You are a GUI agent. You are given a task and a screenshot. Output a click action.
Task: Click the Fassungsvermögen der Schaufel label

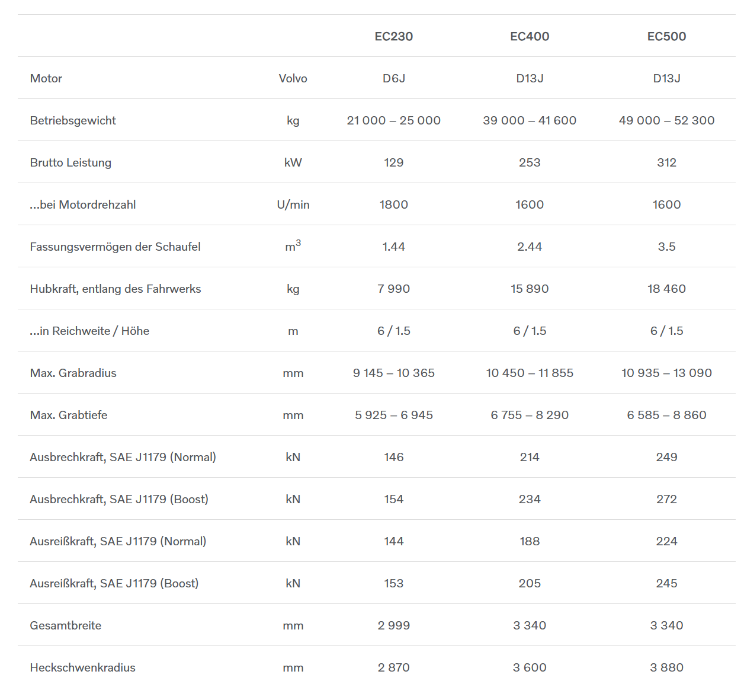point(115,247)
